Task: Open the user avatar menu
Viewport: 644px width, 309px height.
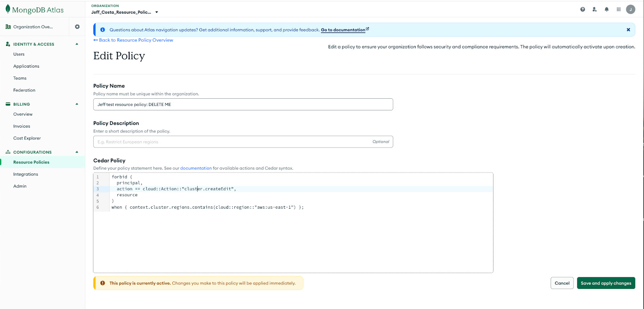Action: pos(631,9)
